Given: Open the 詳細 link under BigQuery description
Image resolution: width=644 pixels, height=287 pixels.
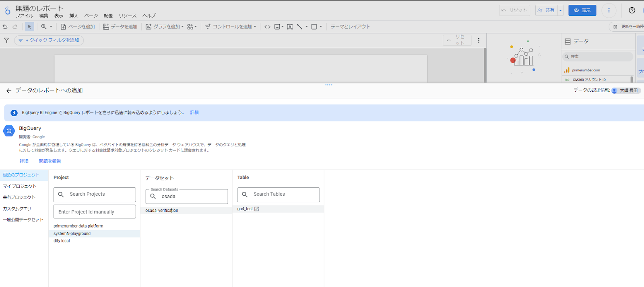Looking at the screenshot, I should [x=24, y=161].
